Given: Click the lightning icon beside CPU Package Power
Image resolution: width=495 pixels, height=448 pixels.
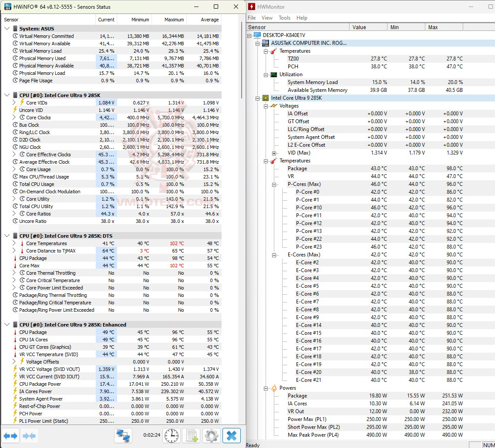Looking at the screenshot, I should (x=15, y=384).
